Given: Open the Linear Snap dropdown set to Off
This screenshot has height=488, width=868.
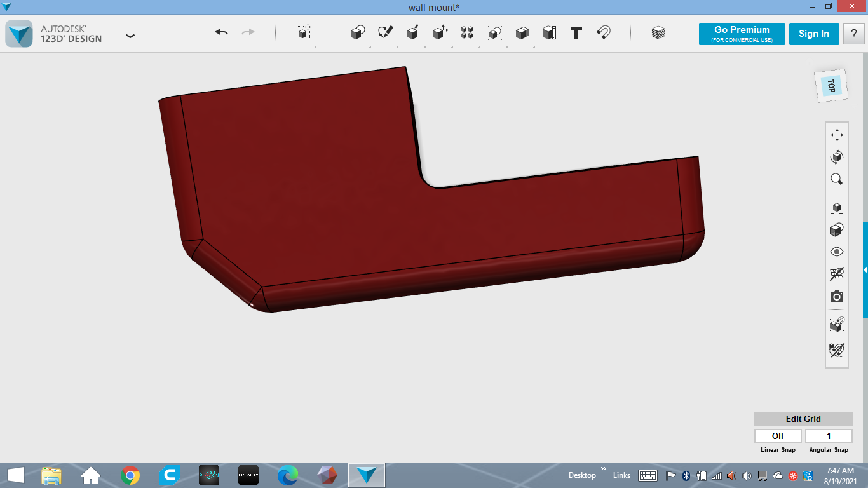Looking at the screenshot, I should click(778, 435).
